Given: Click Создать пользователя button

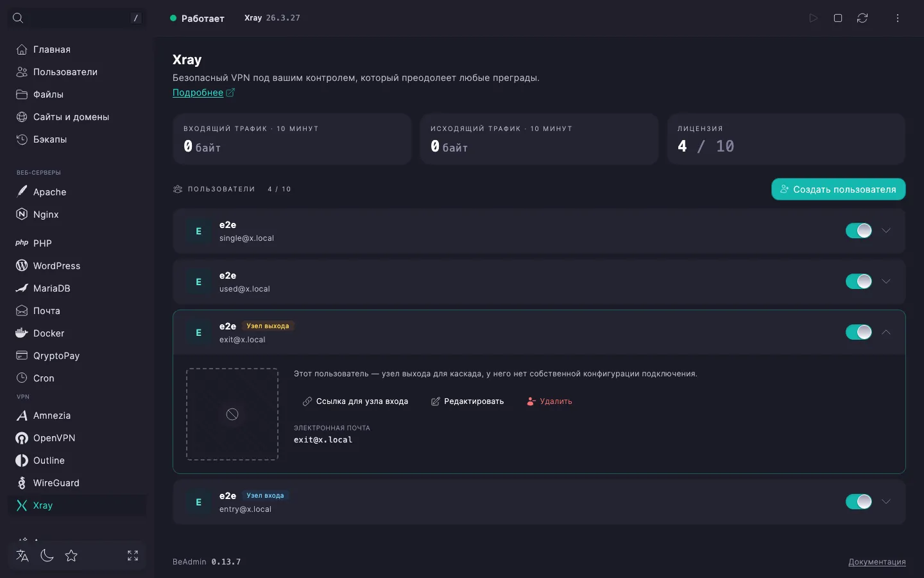Looking at the screenshot, I should (x=838, y=189).
